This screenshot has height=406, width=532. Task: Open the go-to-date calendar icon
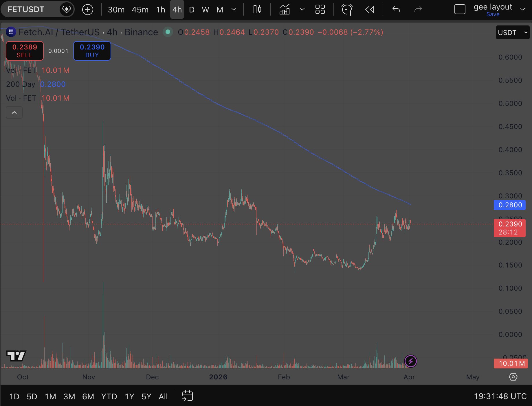click(187, 396)
